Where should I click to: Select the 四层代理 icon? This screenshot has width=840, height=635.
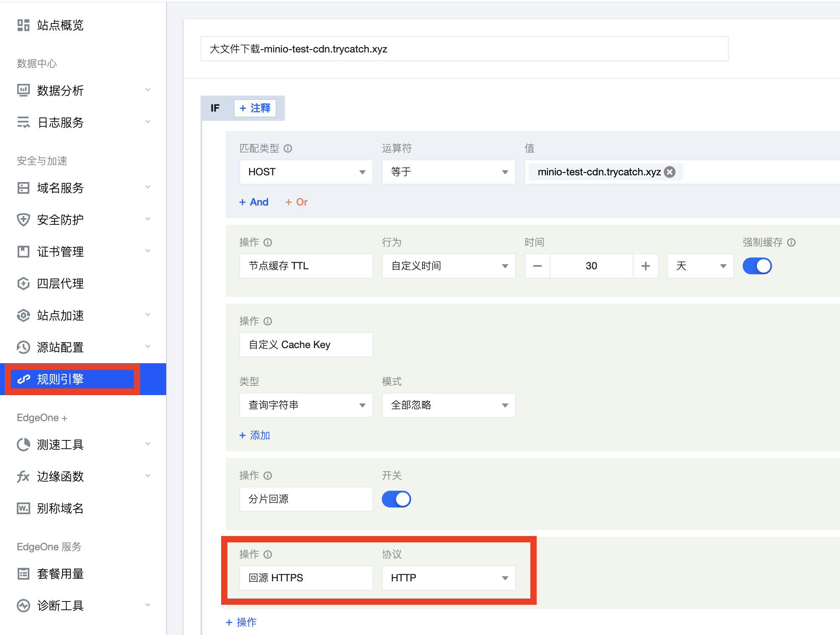point(23,284)
